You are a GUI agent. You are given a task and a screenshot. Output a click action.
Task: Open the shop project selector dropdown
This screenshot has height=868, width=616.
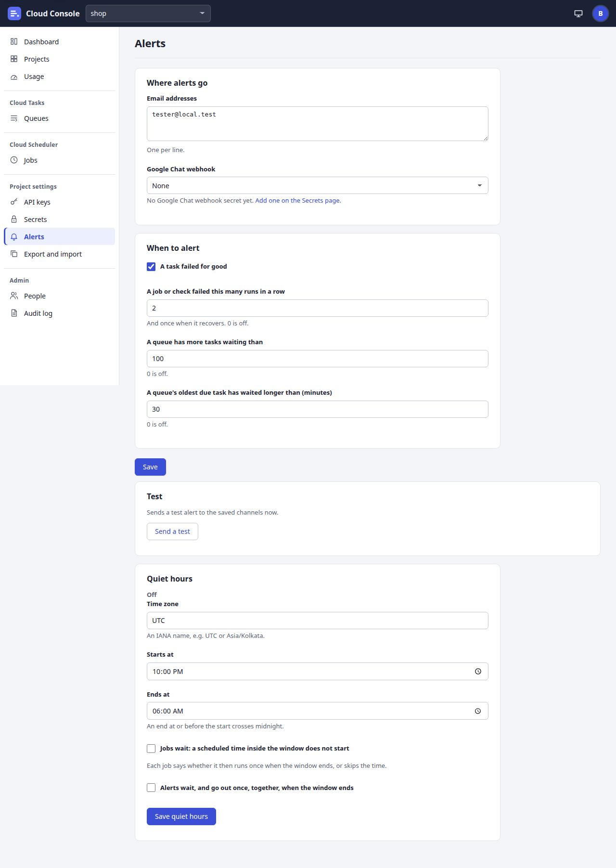pyautogui.click(x=148, y=13)
